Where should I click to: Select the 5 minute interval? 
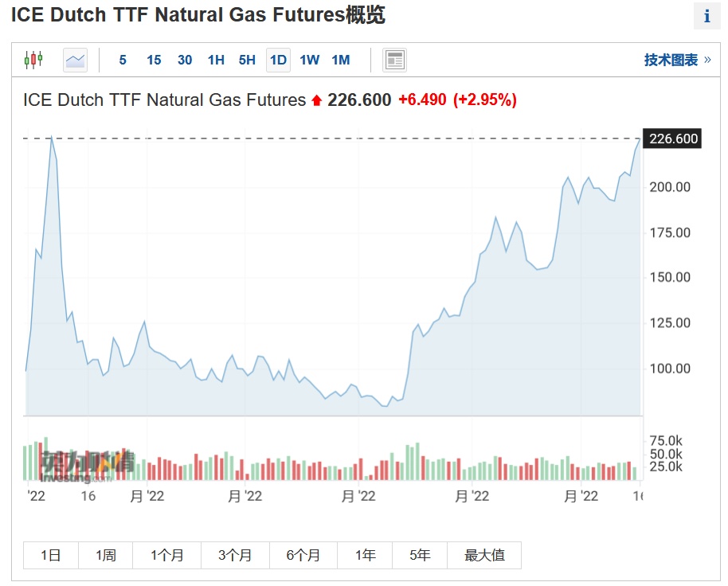pos(123,60)
